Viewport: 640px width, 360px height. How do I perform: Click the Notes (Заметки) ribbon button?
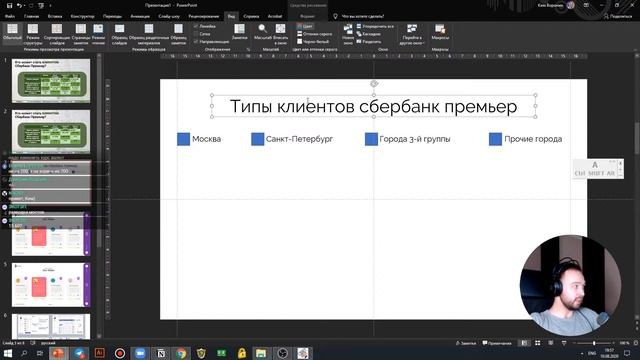[240, 32]
